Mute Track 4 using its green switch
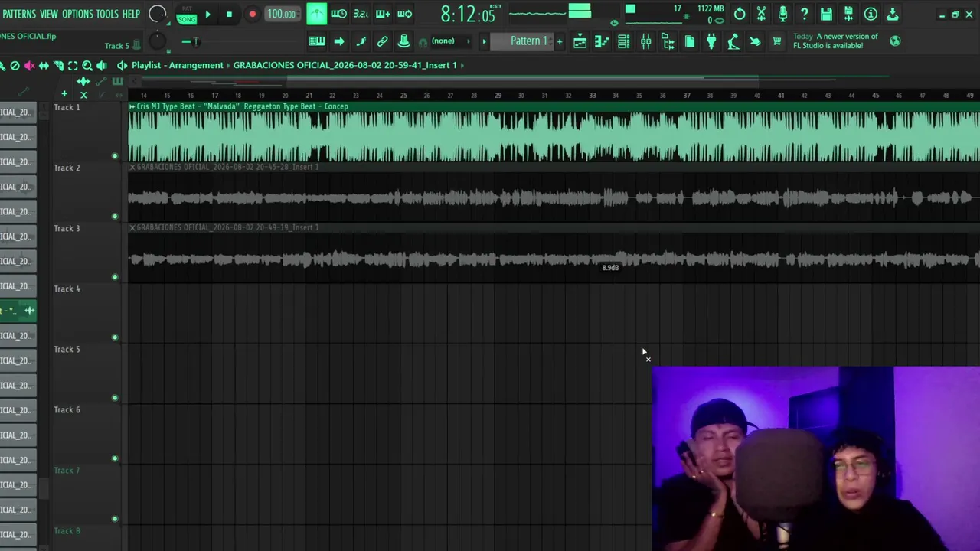 pyautogui.click(x=115, y=337)
